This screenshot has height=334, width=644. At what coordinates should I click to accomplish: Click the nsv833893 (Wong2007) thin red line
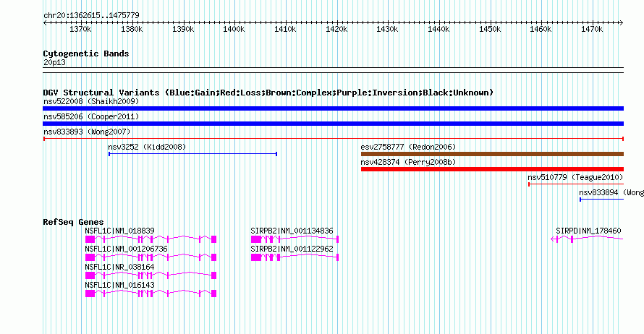(333, 139)
